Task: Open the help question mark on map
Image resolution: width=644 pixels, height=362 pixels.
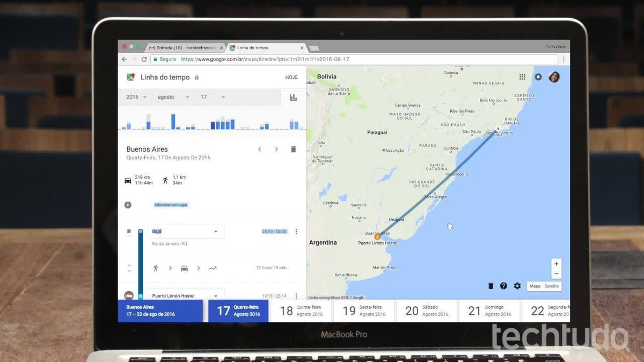Action: tap(503, 286)
